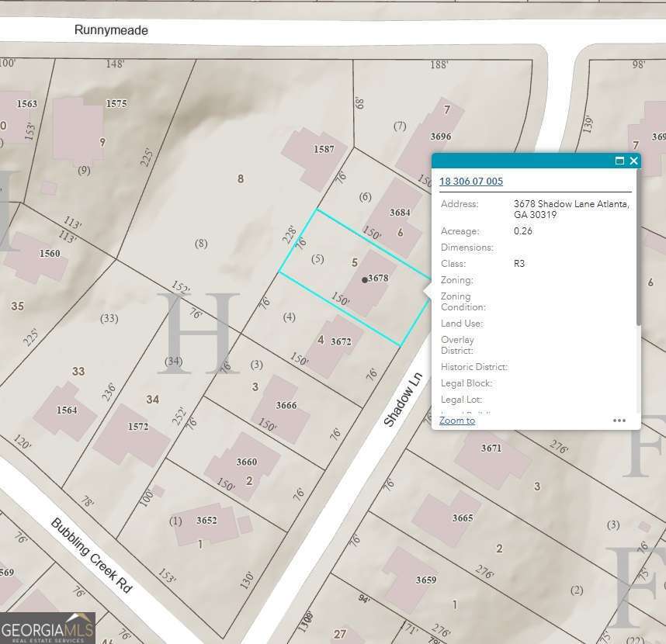Click house number 3652 on map
Viewport: 666px width, 644px height.
[206, 520]
